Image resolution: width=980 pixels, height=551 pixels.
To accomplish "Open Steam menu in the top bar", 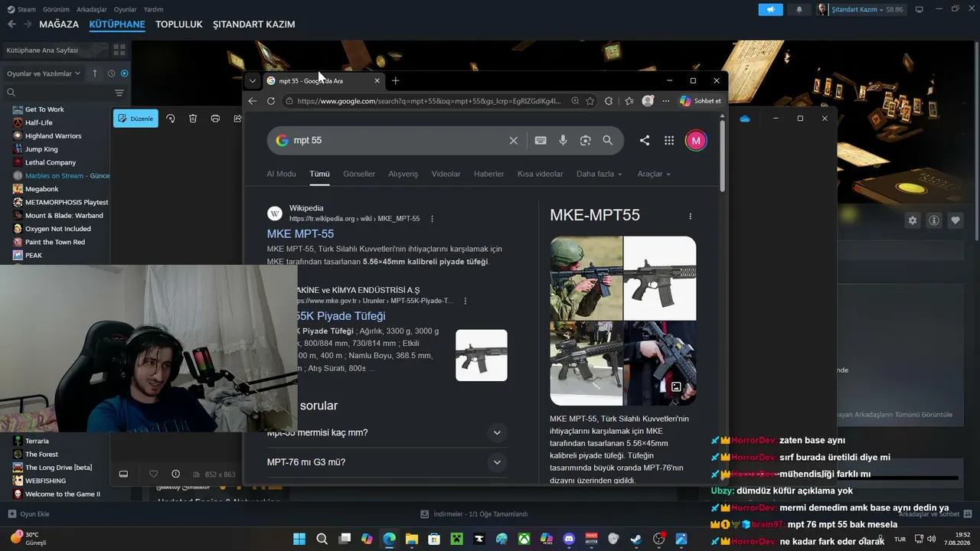I will (21, 9).
